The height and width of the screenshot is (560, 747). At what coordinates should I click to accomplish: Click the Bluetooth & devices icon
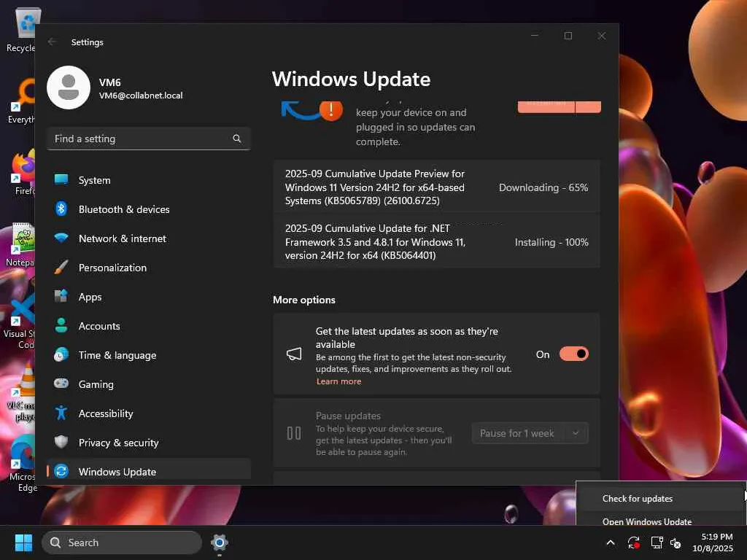(x=61, y=209)
